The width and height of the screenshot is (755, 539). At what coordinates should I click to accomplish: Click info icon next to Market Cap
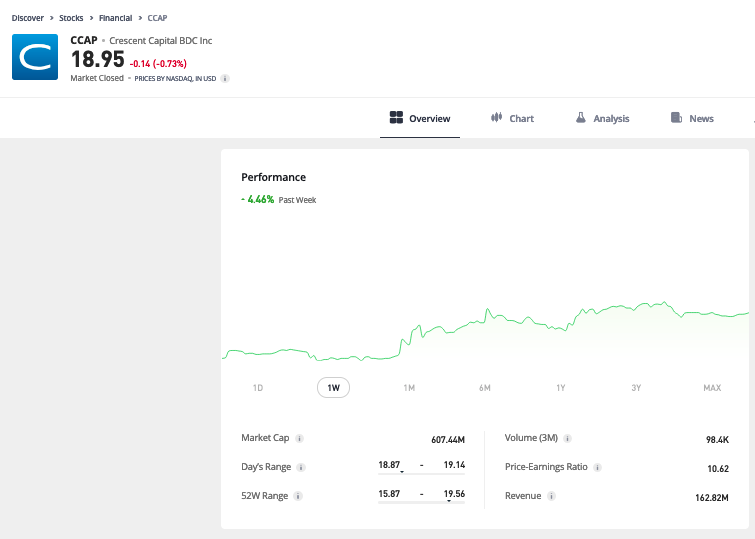point(300,438)
